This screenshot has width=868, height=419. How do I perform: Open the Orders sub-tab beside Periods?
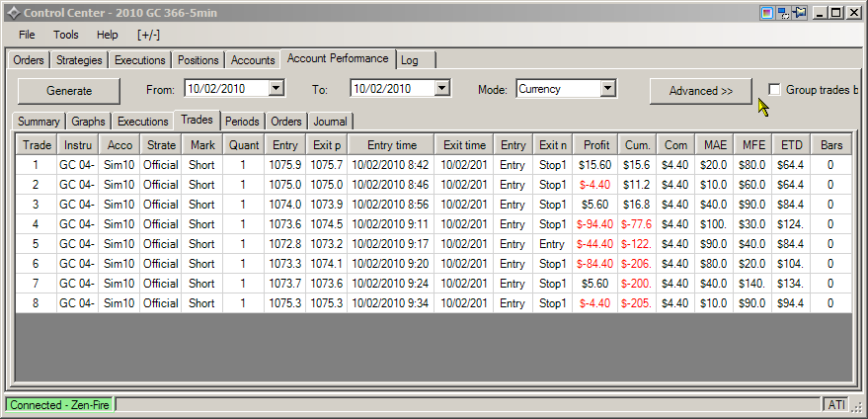pos(286,122)
